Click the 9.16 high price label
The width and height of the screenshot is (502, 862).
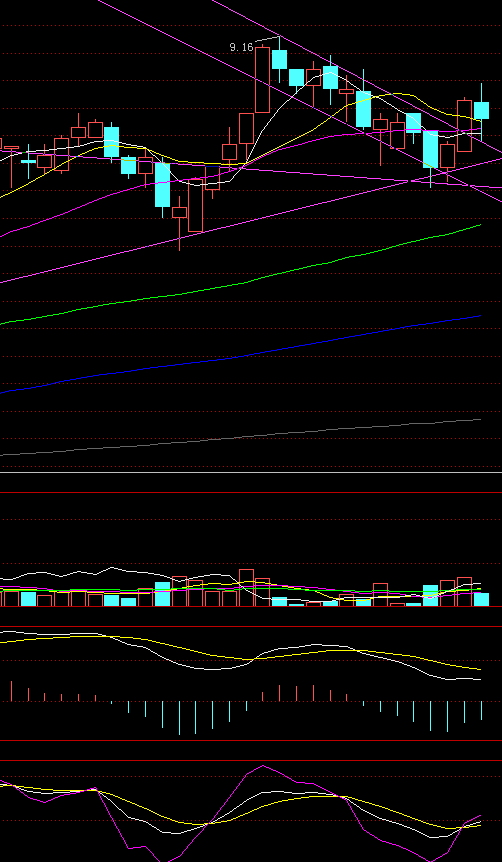pos(241,47)
